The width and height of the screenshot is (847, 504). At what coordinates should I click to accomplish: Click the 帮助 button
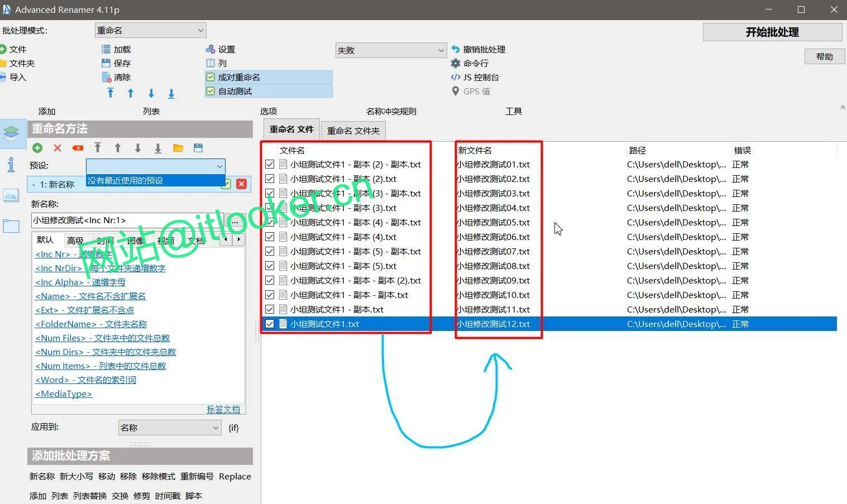click(x=824, y=56)
